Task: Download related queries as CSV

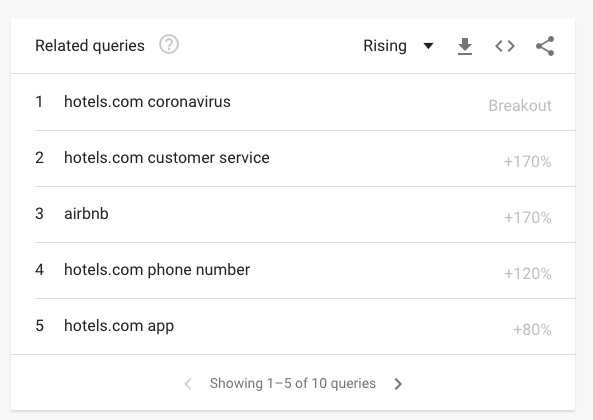Action: click(464, 46)
